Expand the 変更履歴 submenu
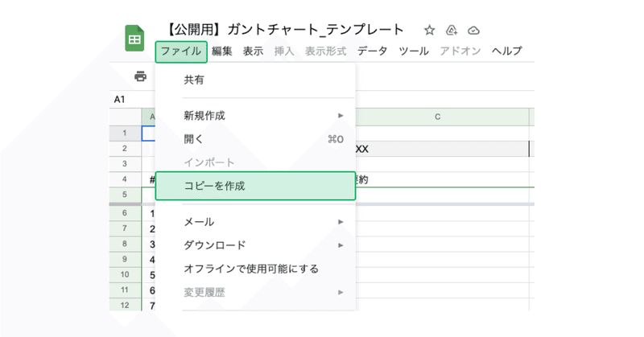 (x=255, y=292)
